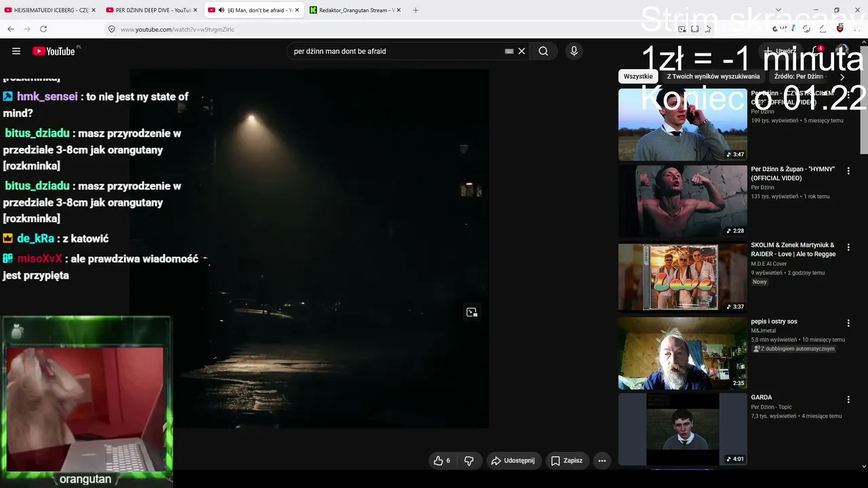Open the YouTube guide hamburger menu
This screenshot has height=488, width=868.
[16, 51]
